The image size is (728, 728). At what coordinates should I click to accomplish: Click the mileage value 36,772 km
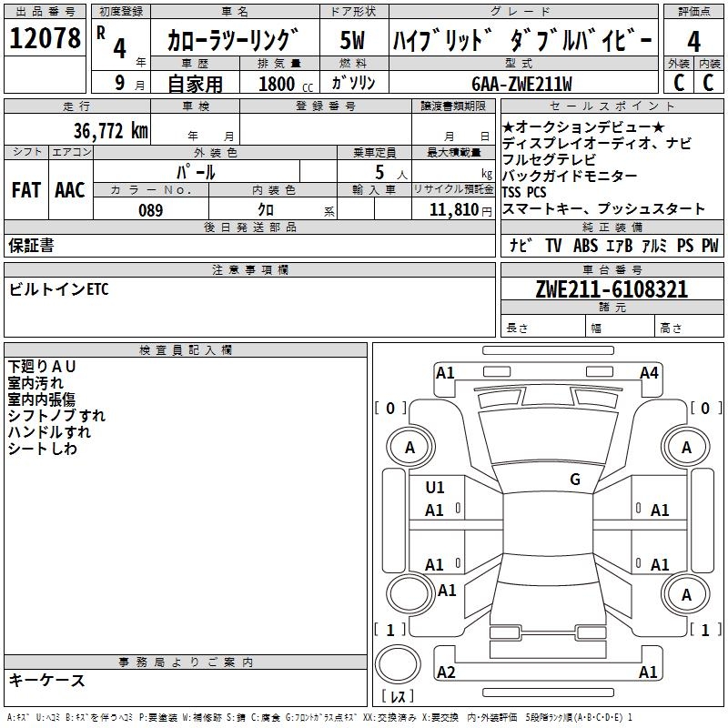pyautogui.click(x=110, y=131)
